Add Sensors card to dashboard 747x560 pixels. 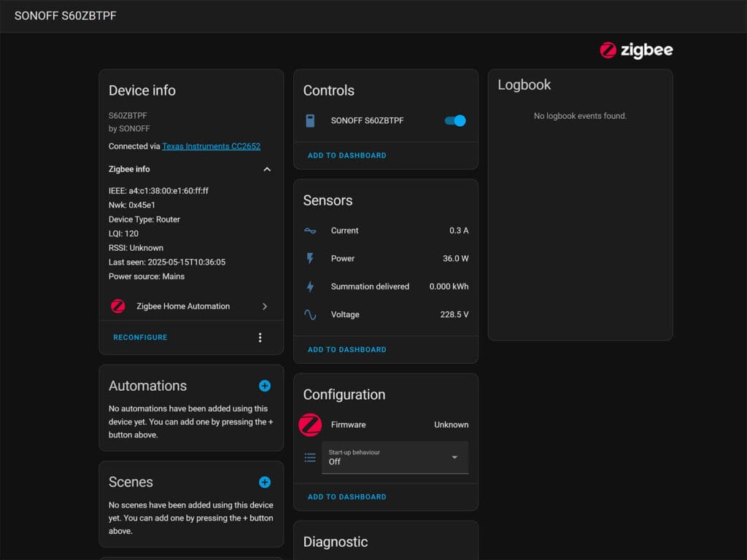coord(347,349)
